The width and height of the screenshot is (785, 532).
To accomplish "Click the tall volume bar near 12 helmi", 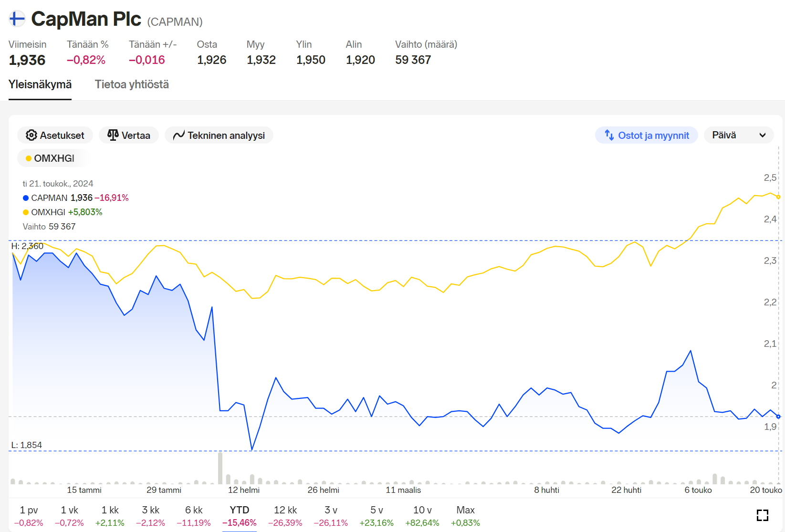I will 220,468.
